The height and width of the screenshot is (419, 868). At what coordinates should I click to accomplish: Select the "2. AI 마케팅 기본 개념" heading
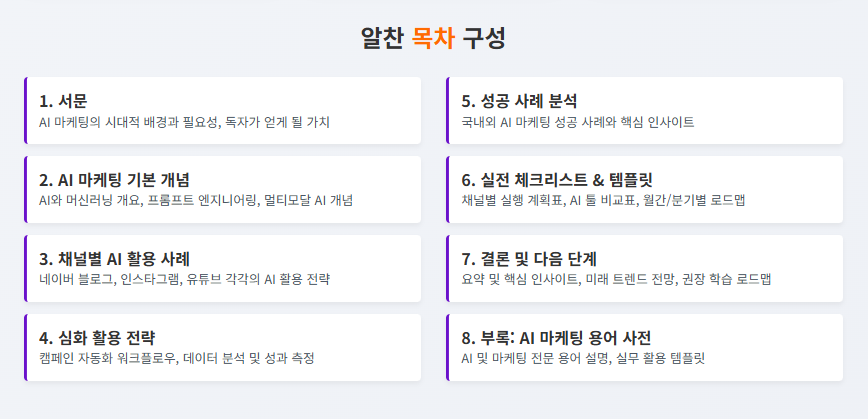point(114,180)
